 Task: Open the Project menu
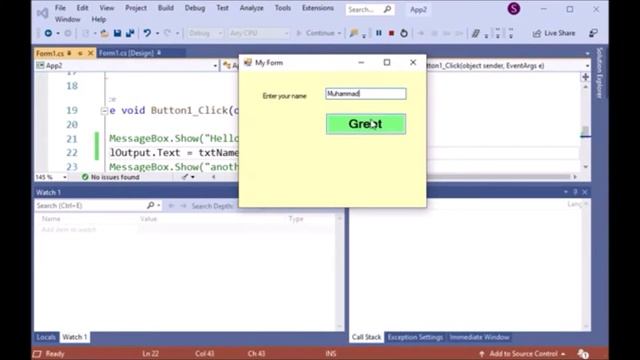pyautogui.click(x=136, y=8)
